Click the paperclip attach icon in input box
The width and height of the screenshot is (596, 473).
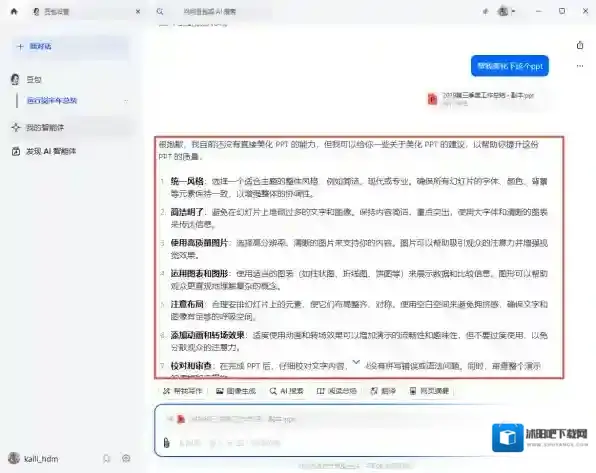pos(166,443)
